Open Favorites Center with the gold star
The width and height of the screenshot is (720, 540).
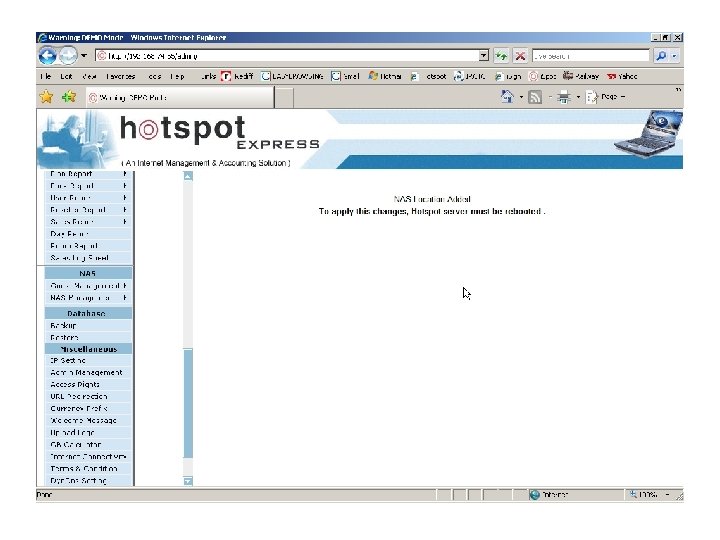[x=46, y=97]
